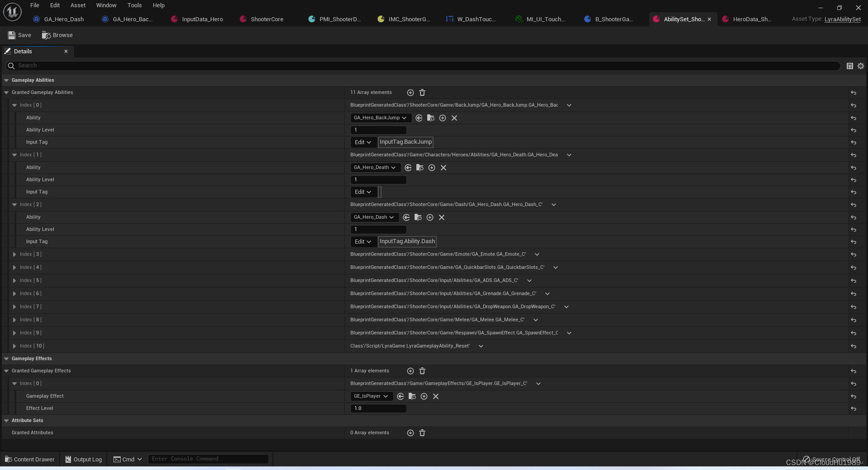Viewport: 868px width, 470px height.
Task: Clear the GA_Hero_BackJump ability reference
Action: [454, 118]
